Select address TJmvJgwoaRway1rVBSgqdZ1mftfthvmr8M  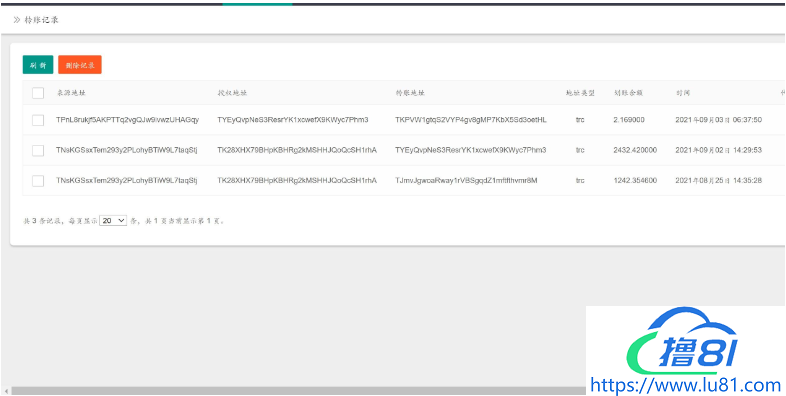point(466,180)
